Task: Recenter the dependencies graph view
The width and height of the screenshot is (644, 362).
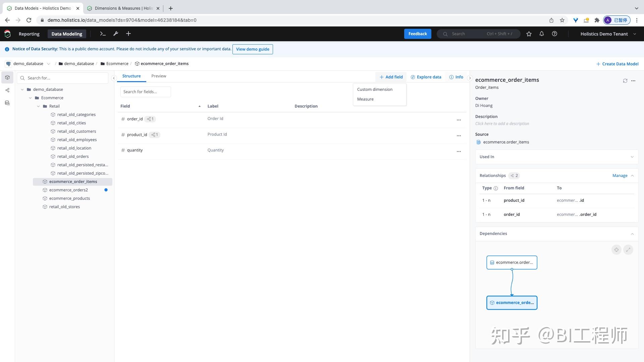Action: point(616,250)
